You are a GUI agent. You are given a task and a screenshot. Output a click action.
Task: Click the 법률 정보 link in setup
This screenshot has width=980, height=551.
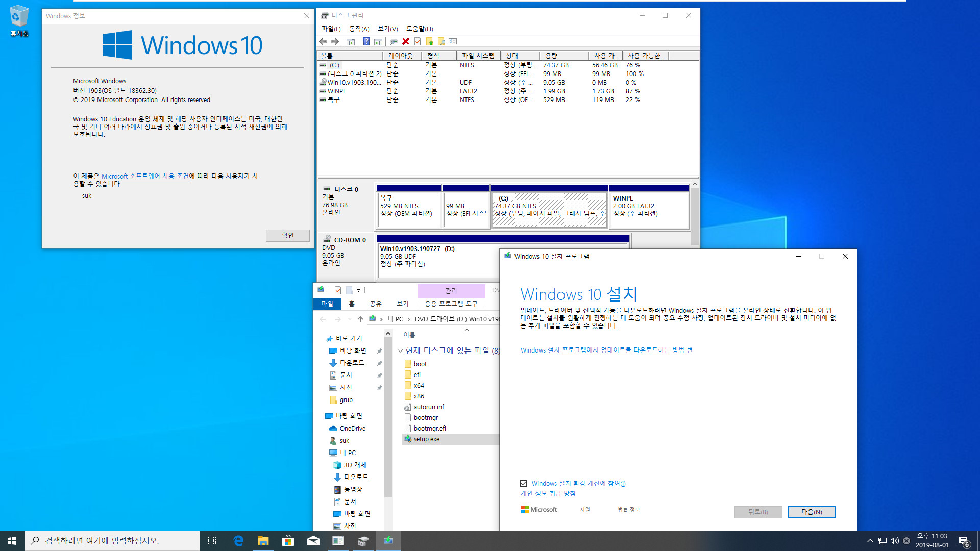click(x=628, y=510)
